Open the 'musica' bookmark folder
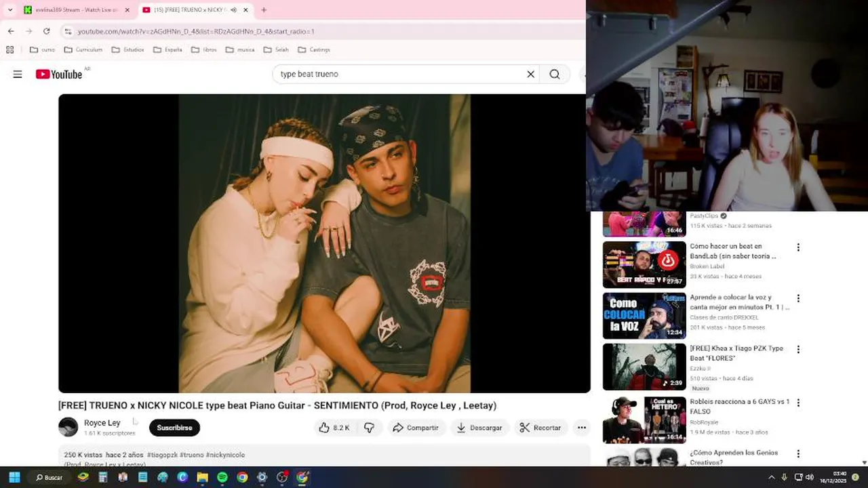Viewport: 868px width, 488px height. pos(240,49)
